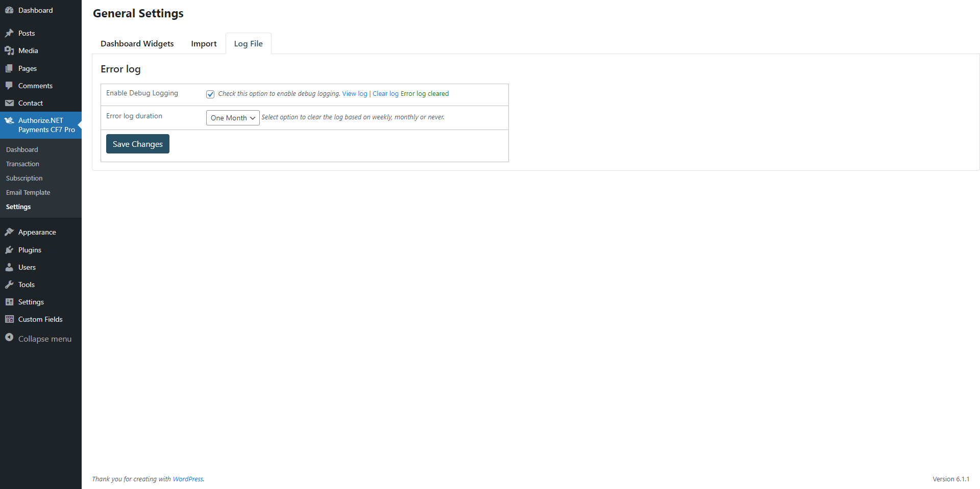980x489 pixels.
Task: Click the Media library icon
Action: [9, 50]
